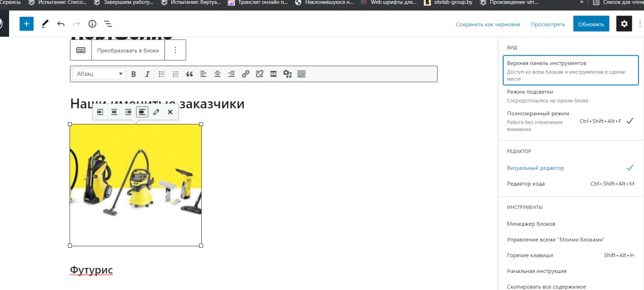Toggle the extra toolbar row icon
Screen dimensions: 644x290
pyautogui.click(x=302, y=74)
